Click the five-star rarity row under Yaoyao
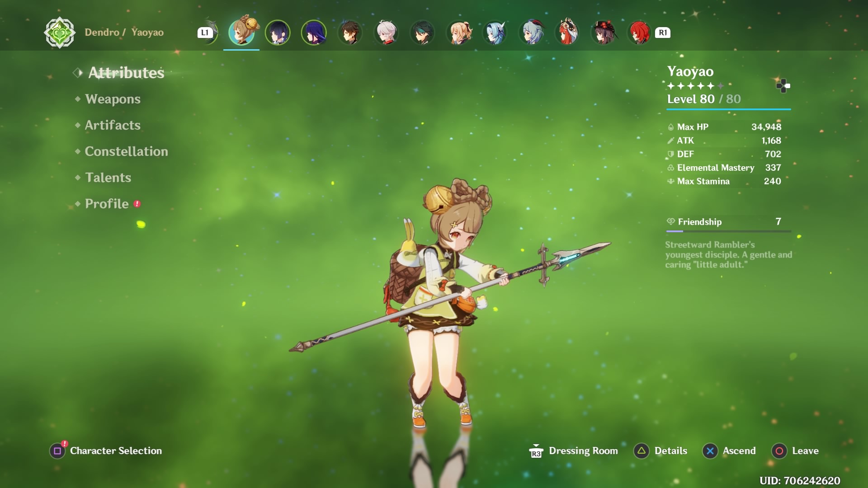 695,86
